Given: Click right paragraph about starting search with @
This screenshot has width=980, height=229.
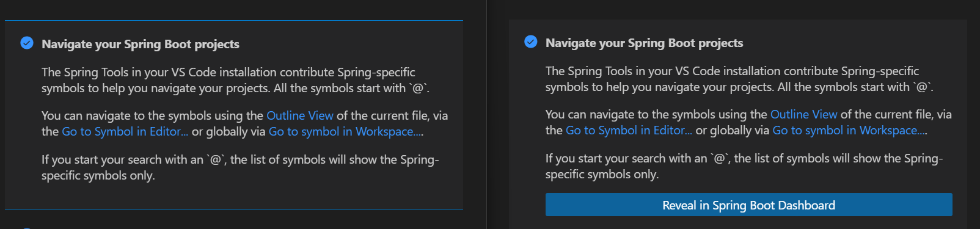Looking at the screenshot, I should point(744,166).
